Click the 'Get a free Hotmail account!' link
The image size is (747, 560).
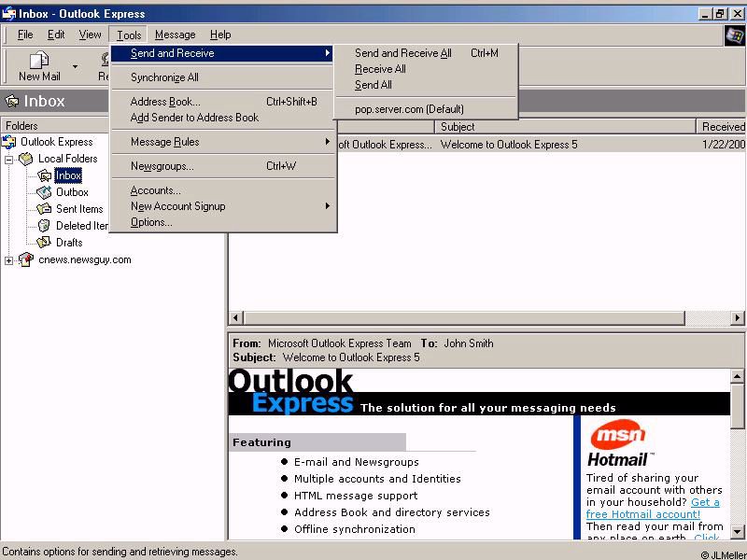[x=653, y=508]
